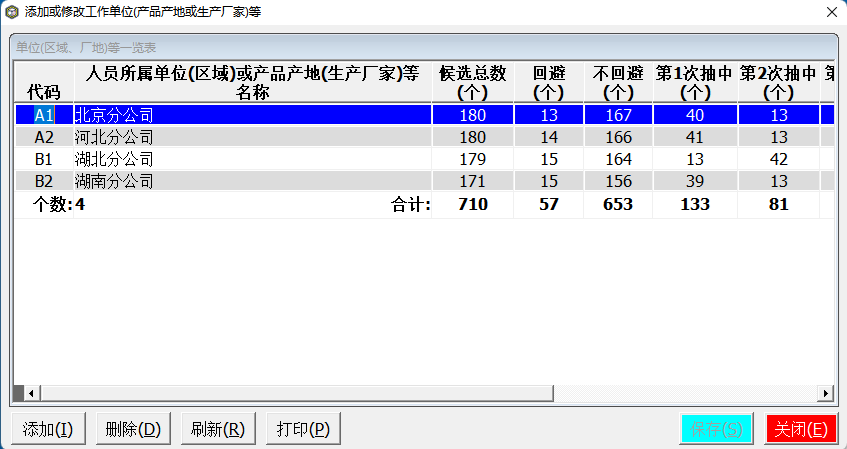
Task: Click the horizontal scrollbar thumb
Action: [296, 393]
